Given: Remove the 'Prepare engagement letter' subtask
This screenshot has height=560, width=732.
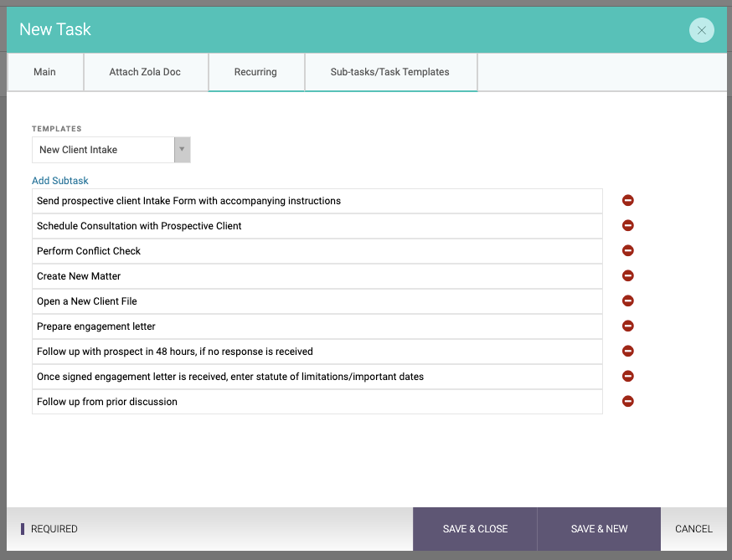Looking at the screenshot, I should pyautogui.click(x=627, y=326).
